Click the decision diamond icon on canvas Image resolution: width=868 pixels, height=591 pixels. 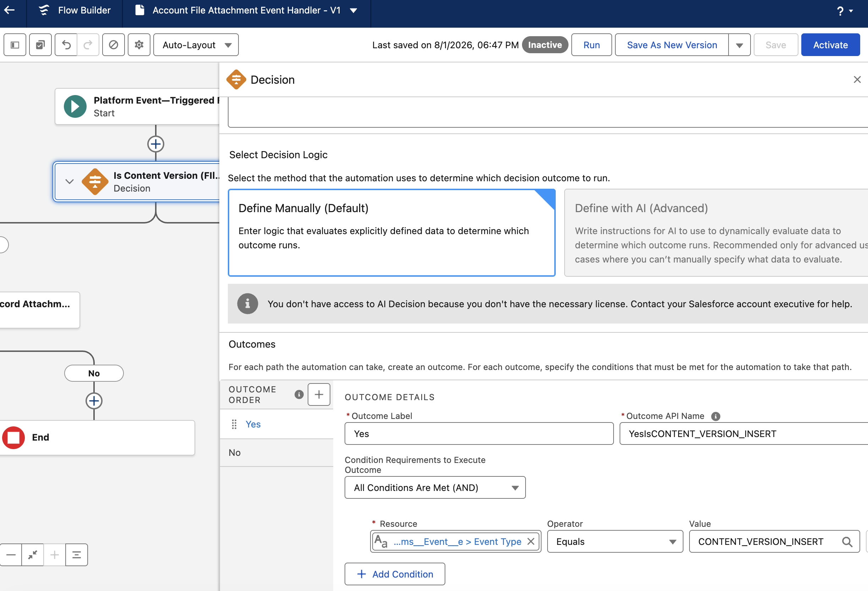coord(95,182)
